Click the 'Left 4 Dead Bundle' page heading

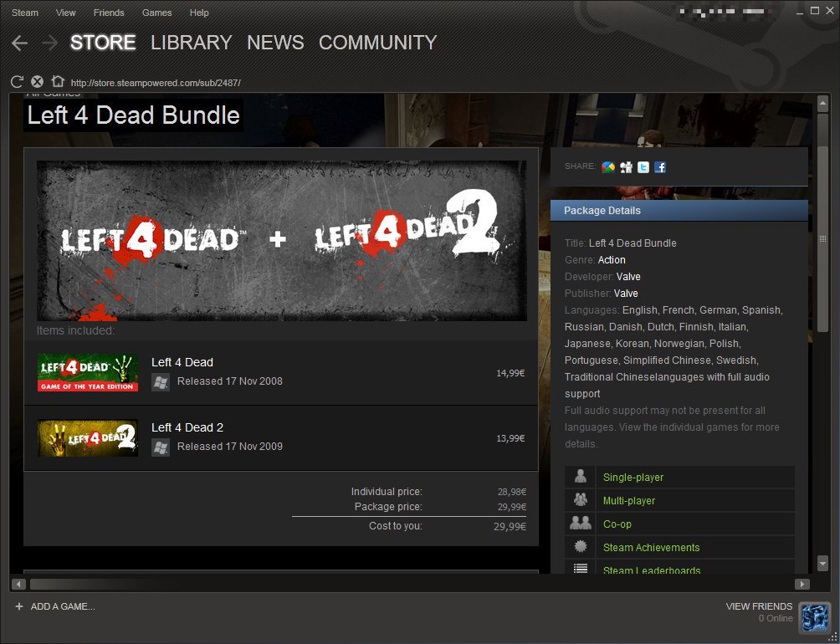tap(133, 115)
